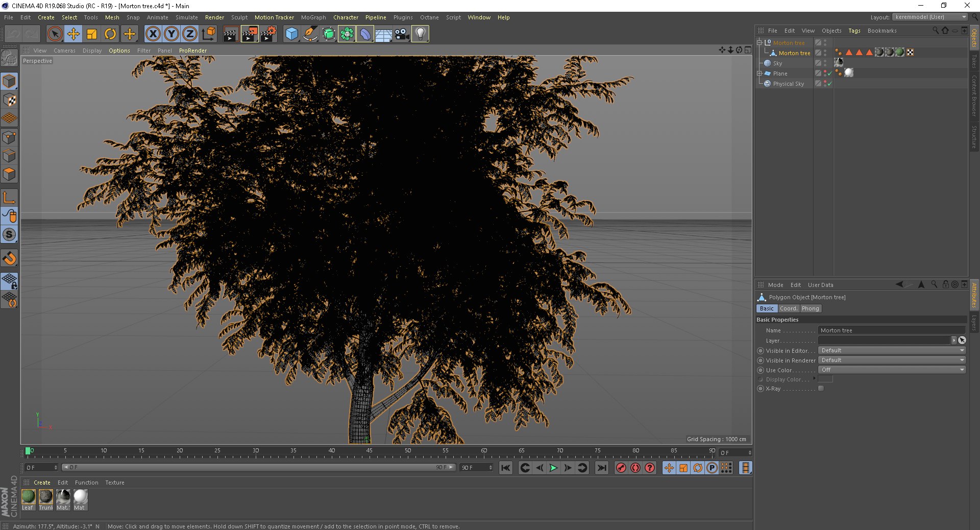Open the Simulate menu
Image resolution: width=980 pixels, height=530 pixels.
186,17
